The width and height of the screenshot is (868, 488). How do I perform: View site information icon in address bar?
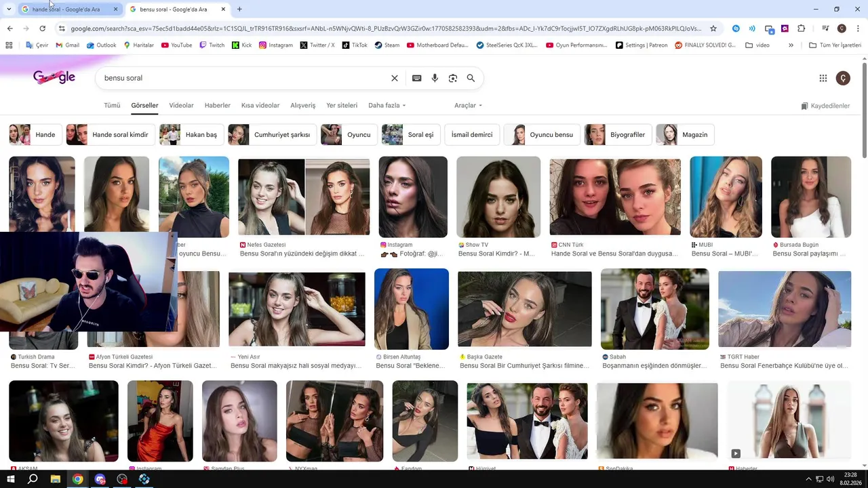(62, 28)
